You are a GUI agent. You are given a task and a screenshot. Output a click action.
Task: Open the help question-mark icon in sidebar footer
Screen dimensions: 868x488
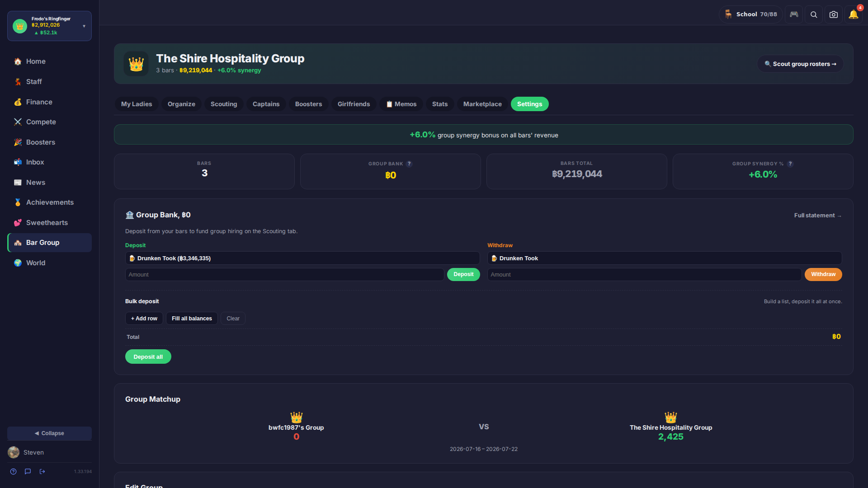pos(14,471)
